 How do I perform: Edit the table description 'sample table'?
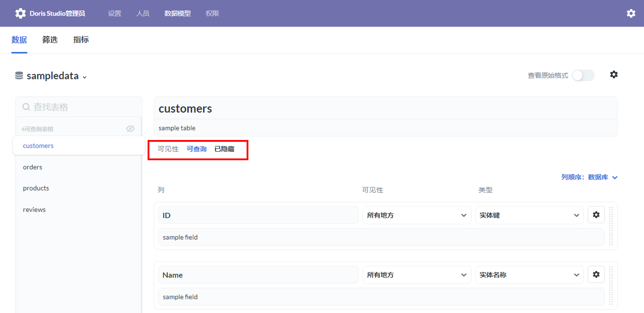coord(386,128)
